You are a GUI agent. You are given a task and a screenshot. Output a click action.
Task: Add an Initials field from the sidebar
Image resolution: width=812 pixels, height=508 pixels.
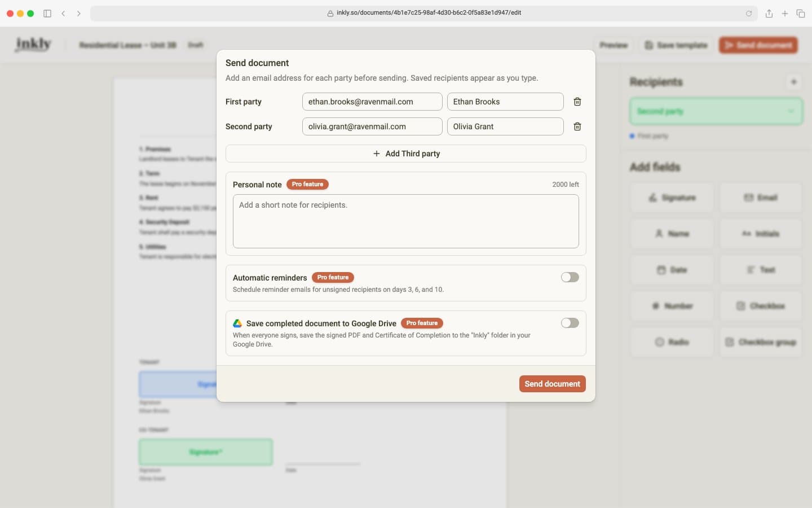pos(761,234)
